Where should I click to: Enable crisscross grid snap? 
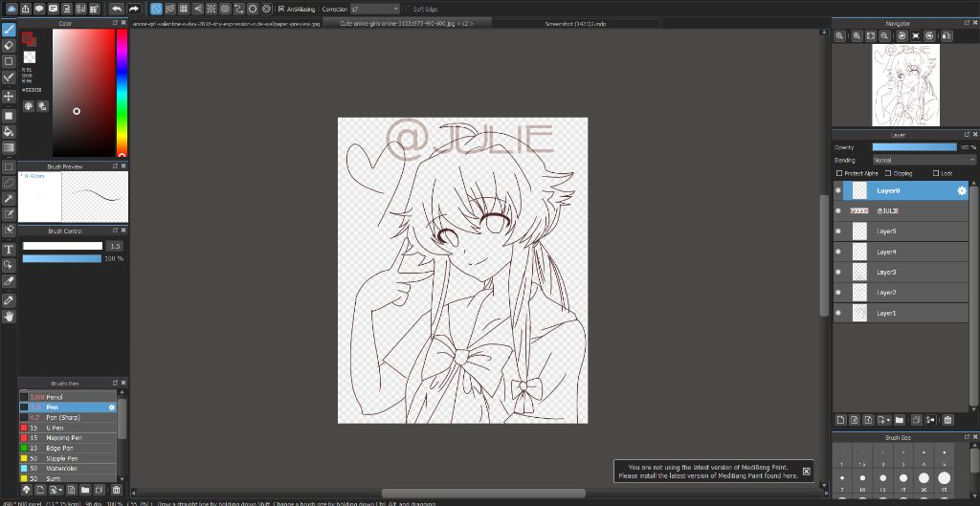click(x=184, y=9)
